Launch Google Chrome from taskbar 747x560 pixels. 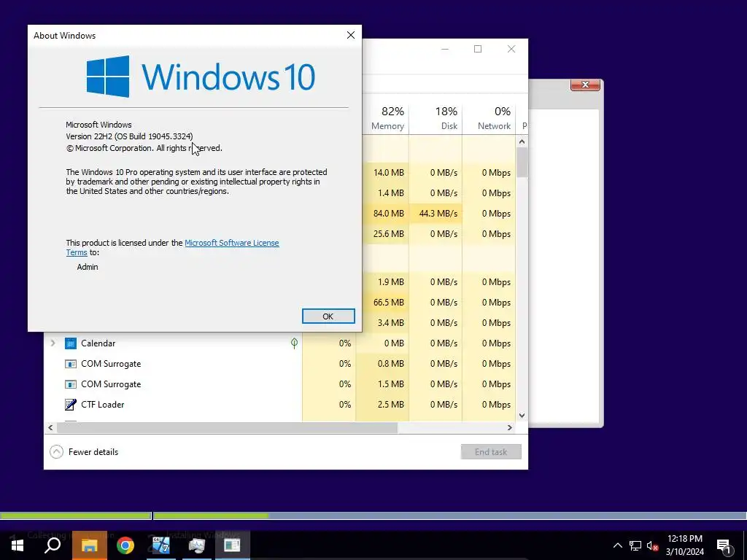point(125,545)
